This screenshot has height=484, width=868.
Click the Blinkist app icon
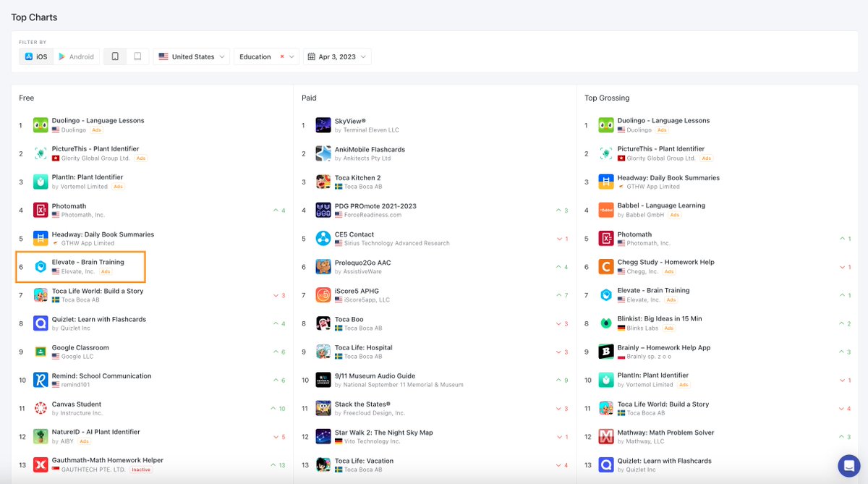click(x=606, y=323)
